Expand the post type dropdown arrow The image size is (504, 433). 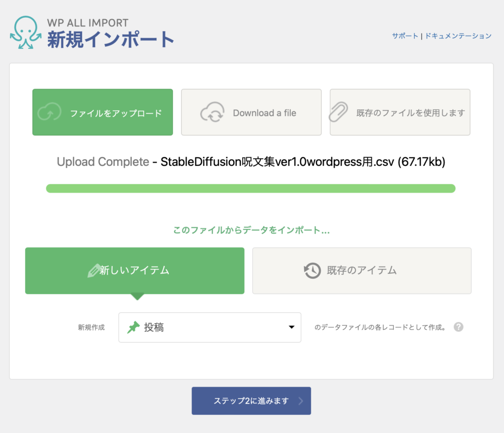pyautogui.click(x=291, y=327)
